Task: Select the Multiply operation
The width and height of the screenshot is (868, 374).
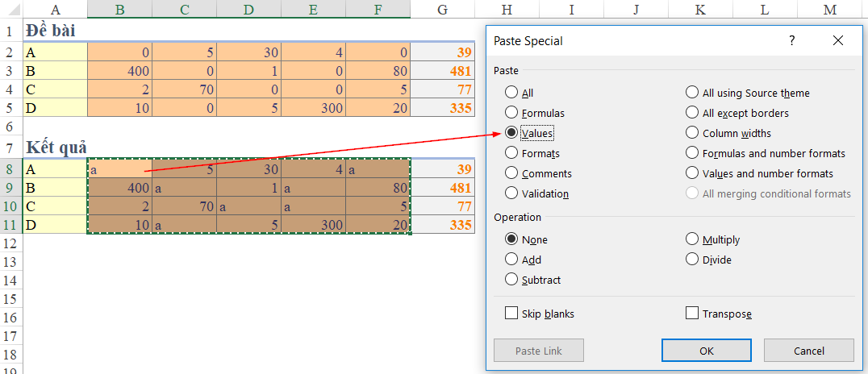Action: tap(712, 239)
